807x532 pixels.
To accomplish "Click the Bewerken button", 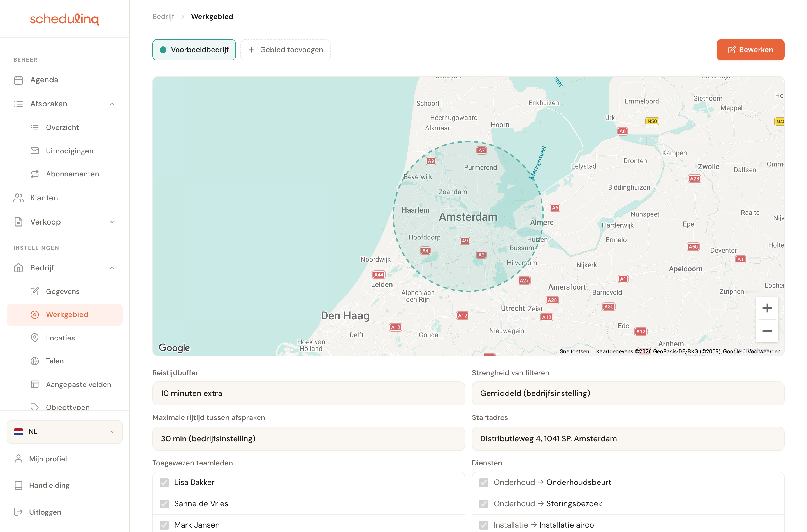I will pos(750,50).
